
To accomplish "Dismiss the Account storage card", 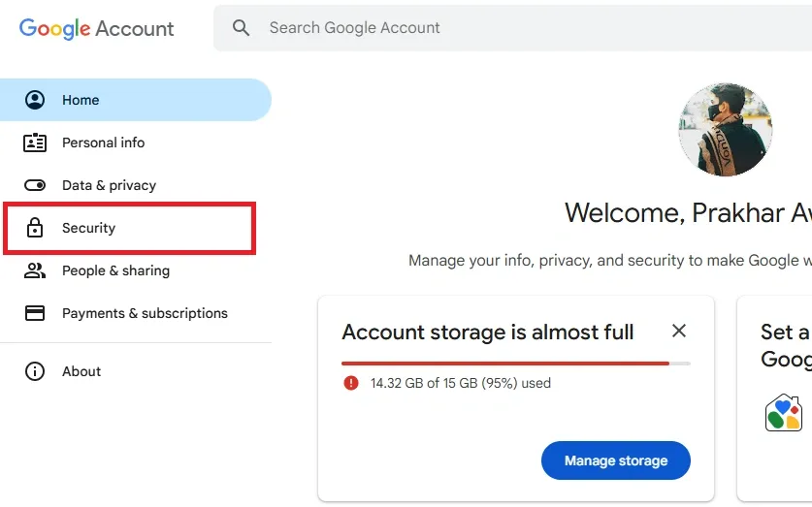I will tap(679, 331).
